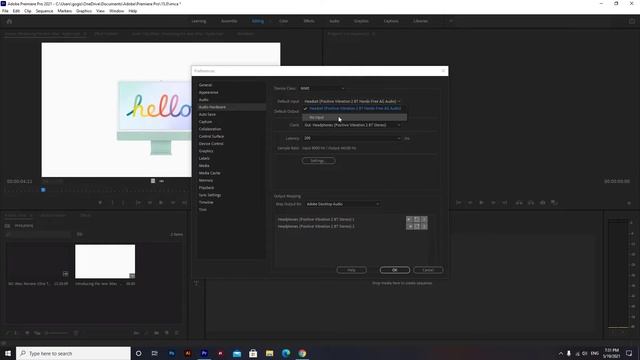640x360 pixels.
Task: Select Auto Save category
Action: coord(207,114)
